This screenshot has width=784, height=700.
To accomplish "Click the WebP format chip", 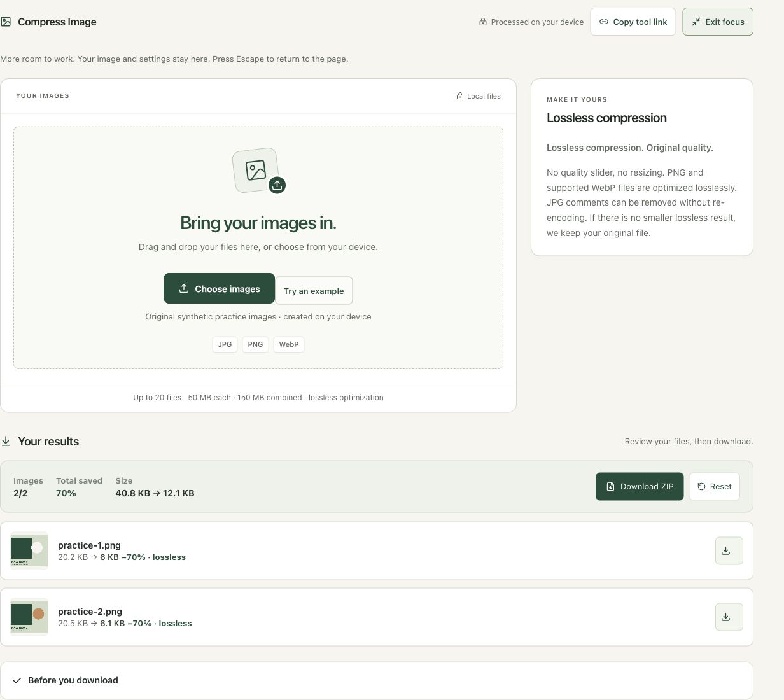I will tap(289, 344).
